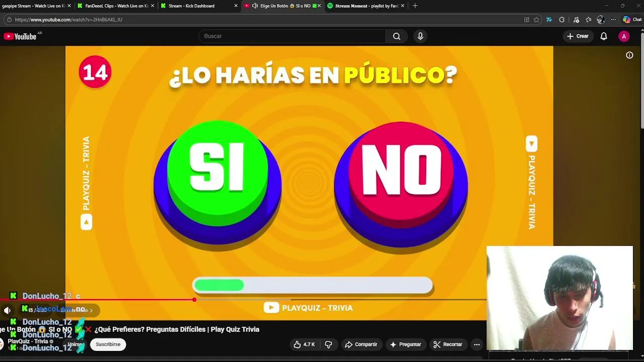Open browser favorites list icon
Viewport: 644px width, 362px height.
point(588,20)
